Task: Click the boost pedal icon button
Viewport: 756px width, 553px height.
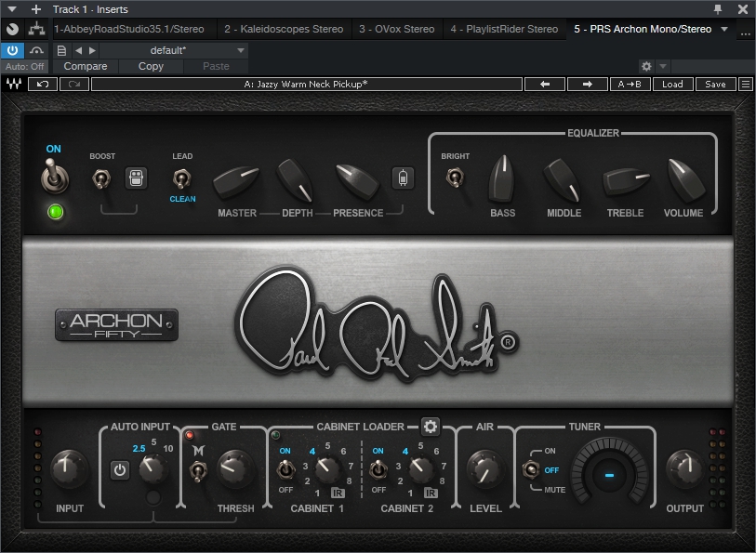Action: coord(135,178)
